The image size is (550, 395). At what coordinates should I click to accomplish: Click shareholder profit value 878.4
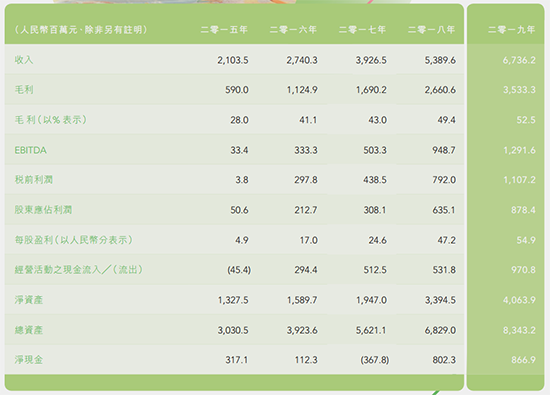pos(523,210)
